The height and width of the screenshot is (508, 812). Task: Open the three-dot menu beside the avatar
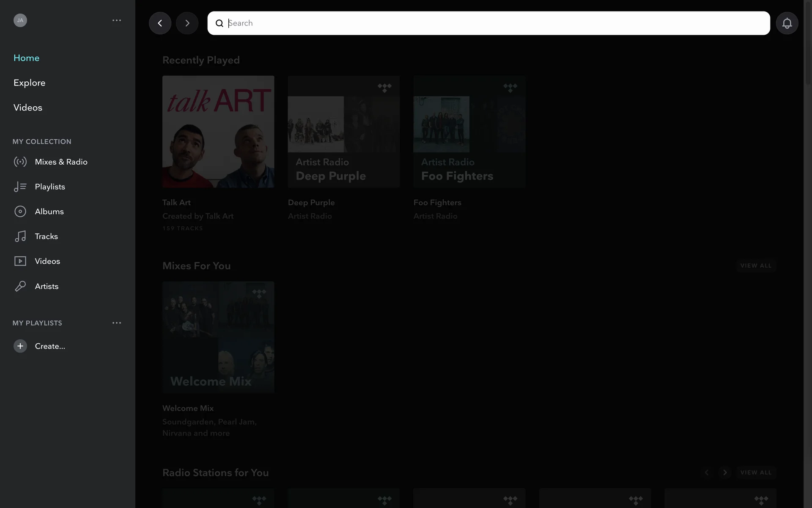[117, 20]
